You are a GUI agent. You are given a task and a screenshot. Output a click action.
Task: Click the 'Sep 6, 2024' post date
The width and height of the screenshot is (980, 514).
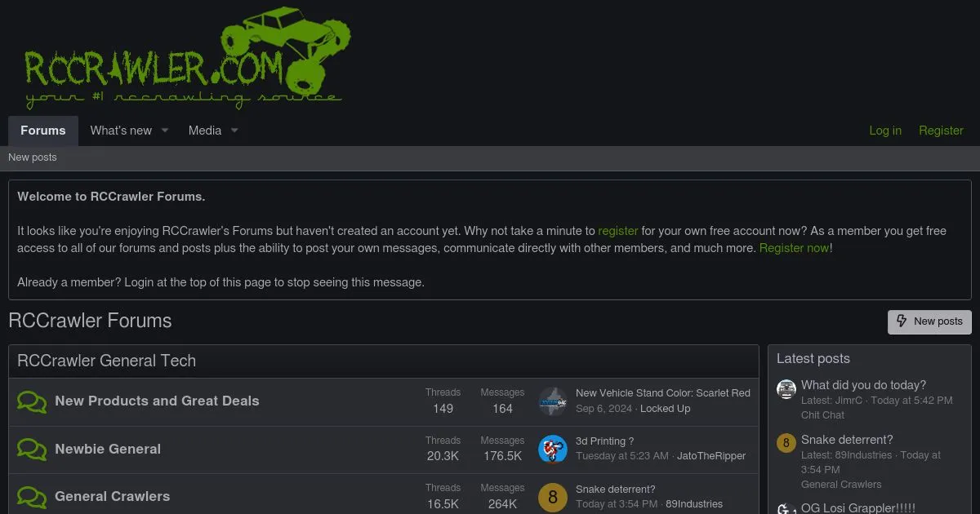[604, 409]
